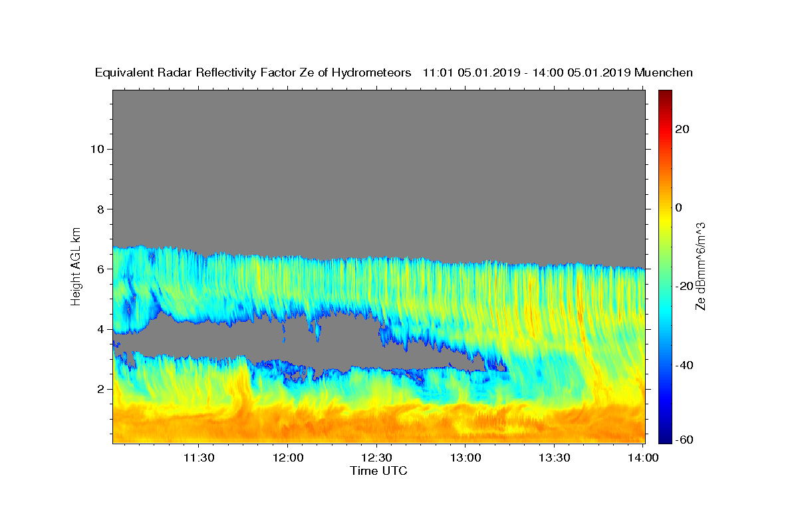The height and width of the screenshot is (532, 798).
Task: Click the '13:00' time tick label
Action: click(465, 458)
